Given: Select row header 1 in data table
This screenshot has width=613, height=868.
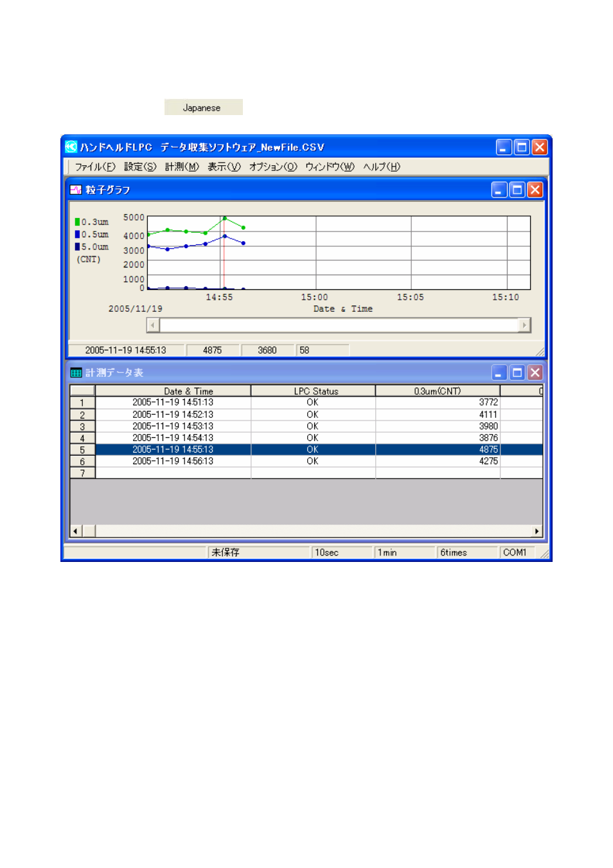Looking at the screenshot, I should [x=82, y=402].
